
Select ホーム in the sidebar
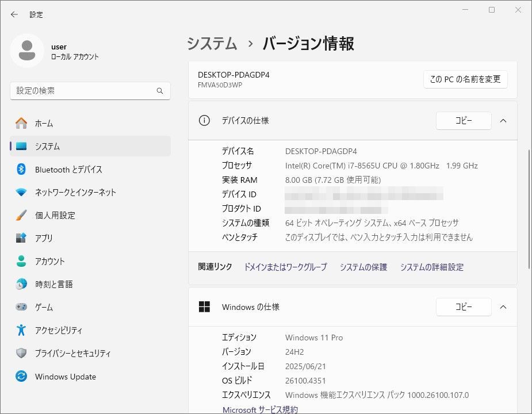(90, 123)
